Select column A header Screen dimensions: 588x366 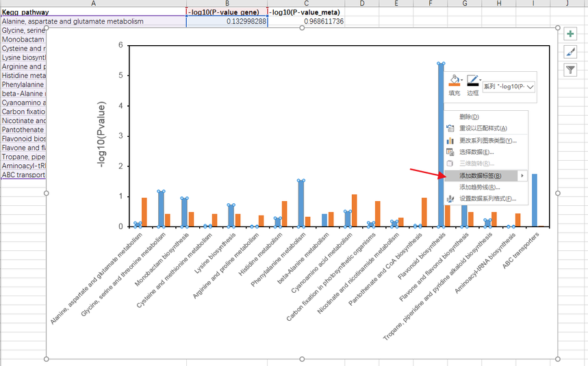(93, 3)
